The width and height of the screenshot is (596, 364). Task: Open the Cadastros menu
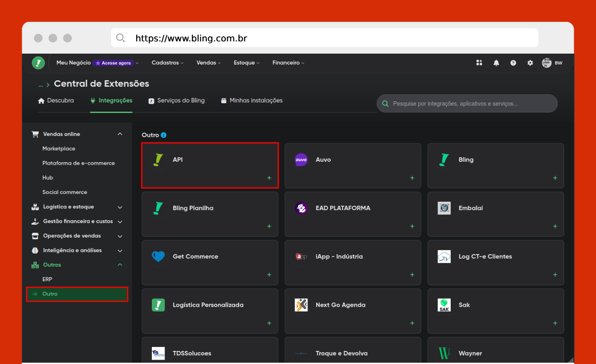168,63
